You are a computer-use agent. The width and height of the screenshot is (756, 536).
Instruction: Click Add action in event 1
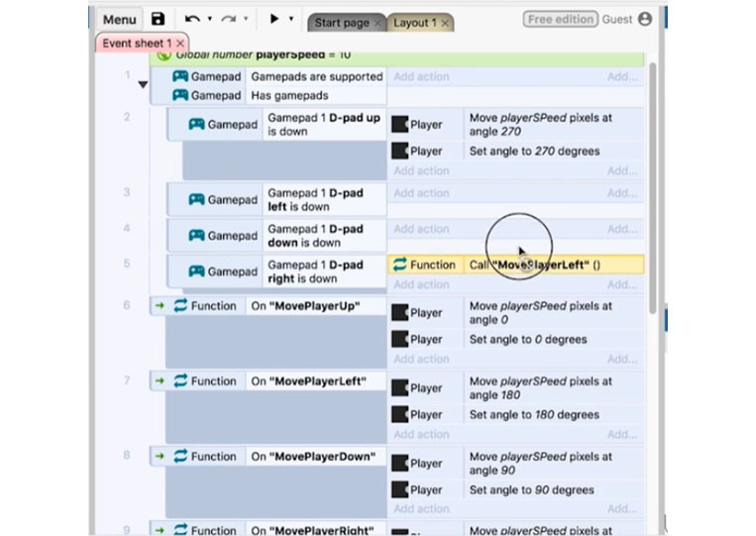tap(421, 76)
